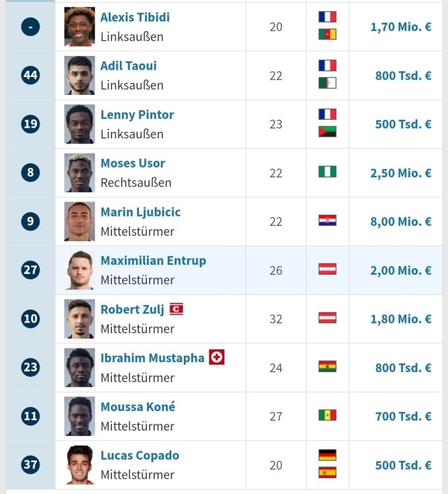Viewport: 448px width, 494px height.
Task: Click the injury icon next to Ibrahim Mustapha
Action: (x=217, y=358)
